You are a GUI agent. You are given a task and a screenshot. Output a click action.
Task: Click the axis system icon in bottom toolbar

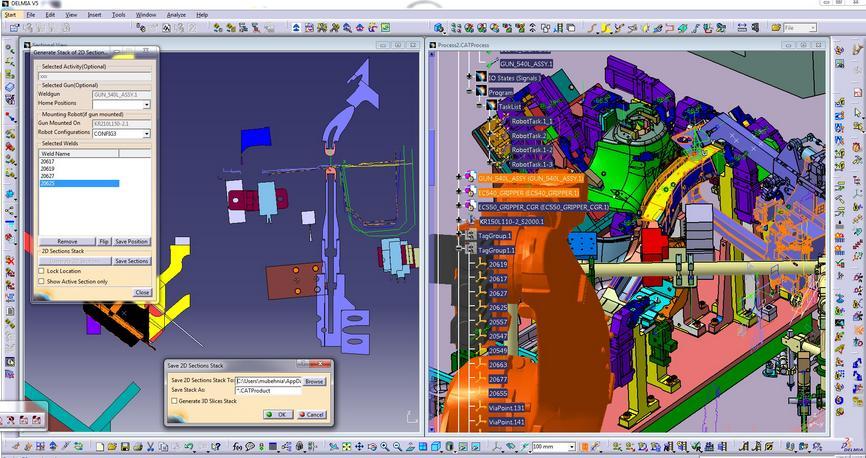(498, 446)
